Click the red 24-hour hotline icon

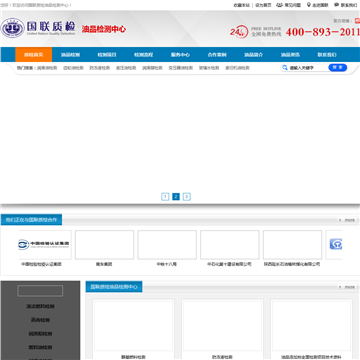pos(239,32)
